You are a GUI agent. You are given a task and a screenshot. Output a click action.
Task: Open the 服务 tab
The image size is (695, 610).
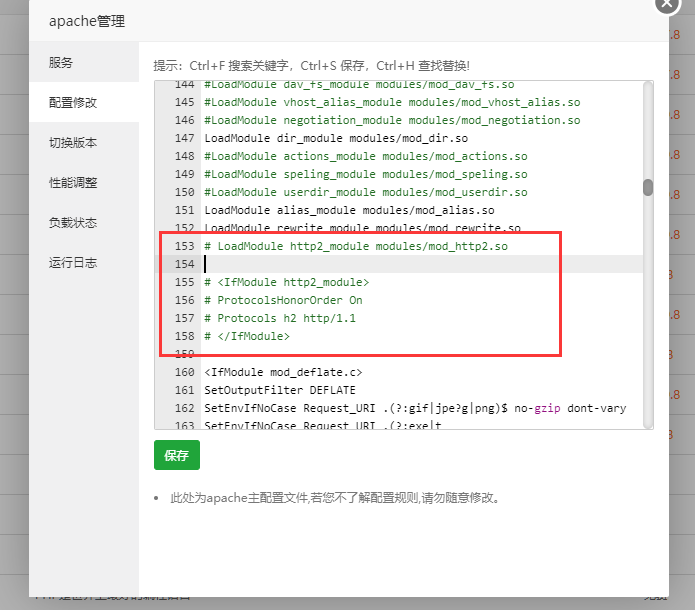(84, 62)
